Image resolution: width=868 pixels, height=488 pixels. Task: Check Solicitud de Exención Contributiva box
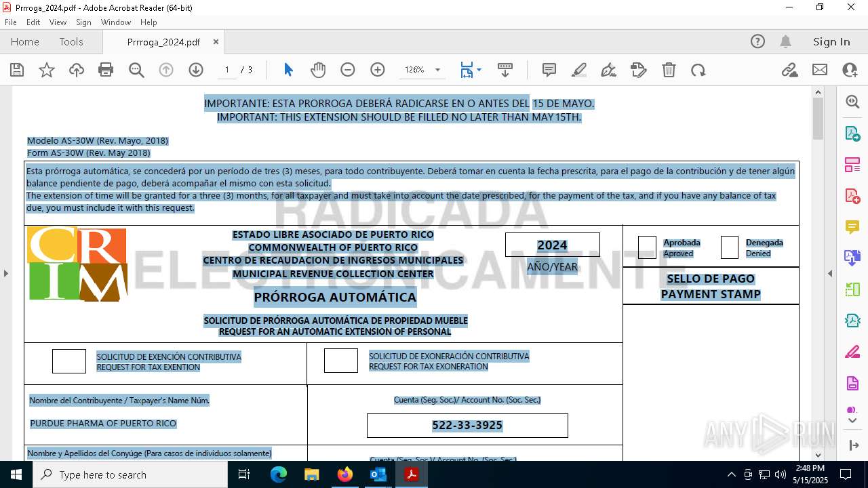69,361
